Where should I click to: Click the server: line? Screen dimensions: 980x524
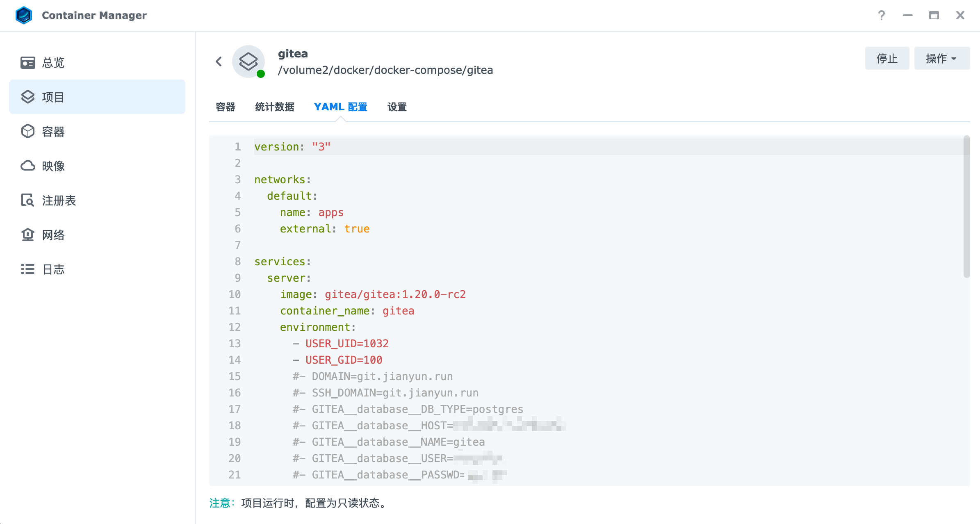click(289, 278)
